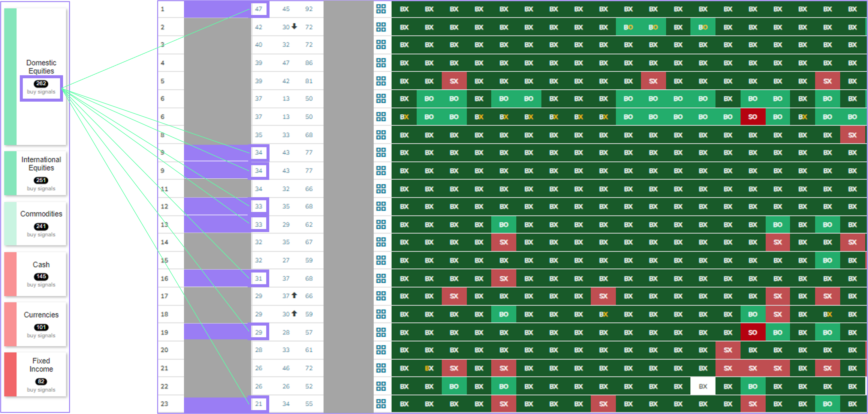
Task: Open the Currencies card with 101 buy signals
Action: (35, 324)
